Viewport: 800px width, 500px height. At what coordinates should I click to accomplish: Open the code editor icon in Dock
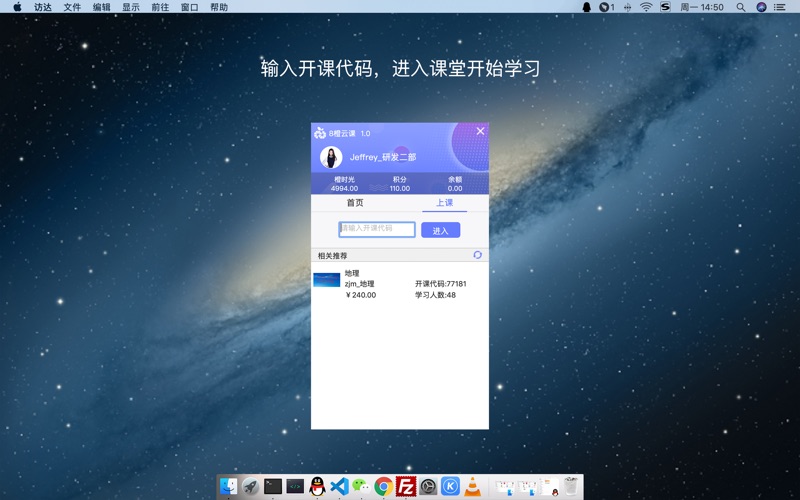click(x=295, y=486)
